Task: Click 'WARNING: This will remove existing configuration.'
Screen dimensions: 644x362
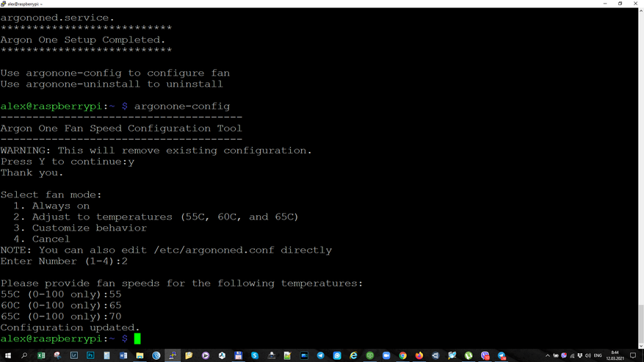Action: point(156,151)
